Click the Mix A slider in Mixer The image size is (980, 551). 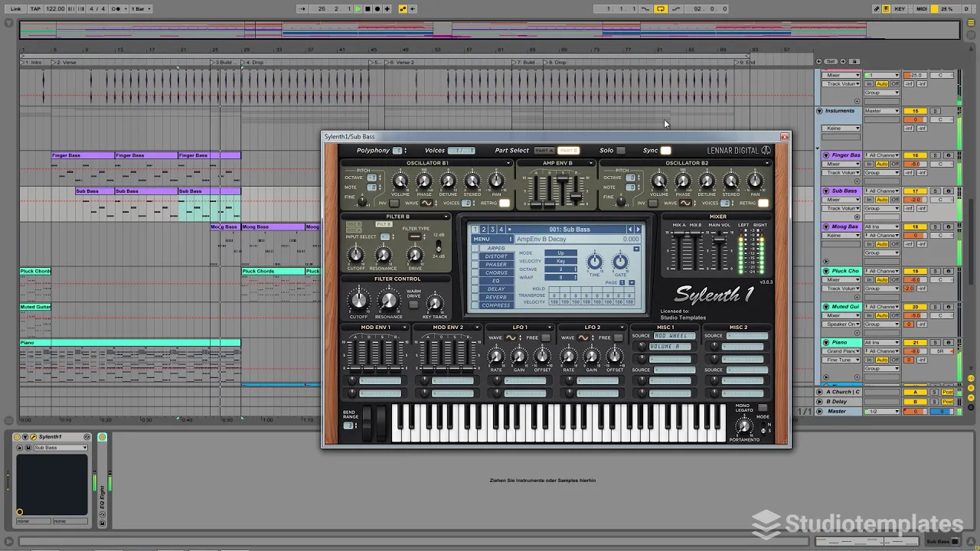coord(678,249)
